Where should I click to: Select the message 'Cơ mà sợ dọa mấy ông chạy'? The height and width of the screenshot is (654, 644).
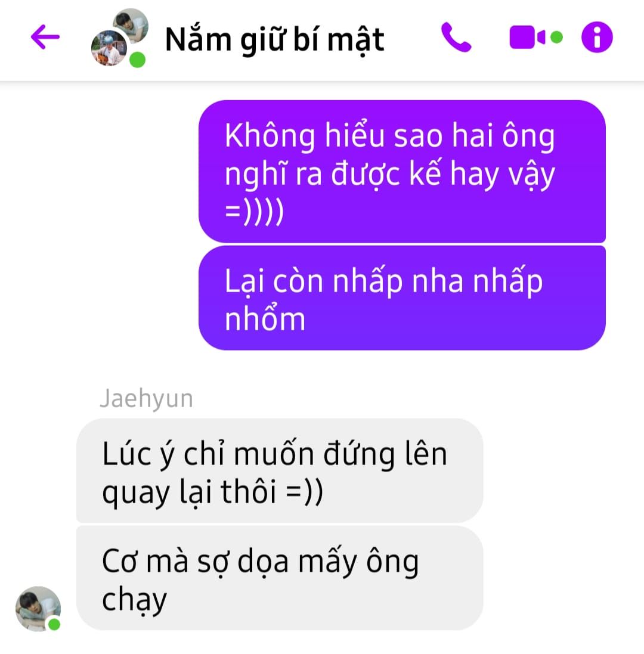280,578
